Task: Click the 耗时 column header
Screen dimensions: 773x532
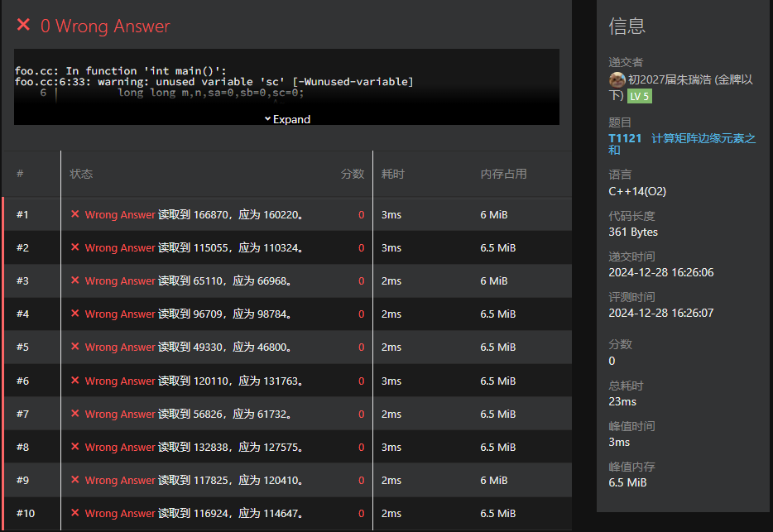Action: click(392, 174)
